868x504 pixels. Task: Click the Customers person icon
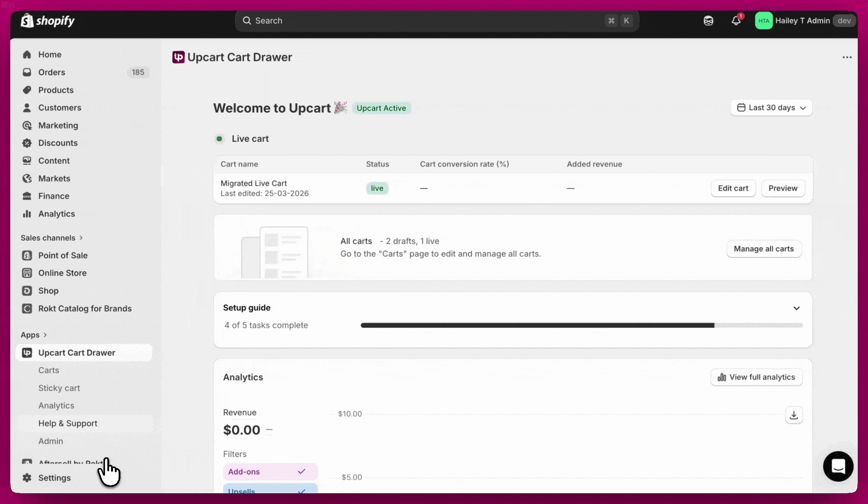[x=27, y=108]
